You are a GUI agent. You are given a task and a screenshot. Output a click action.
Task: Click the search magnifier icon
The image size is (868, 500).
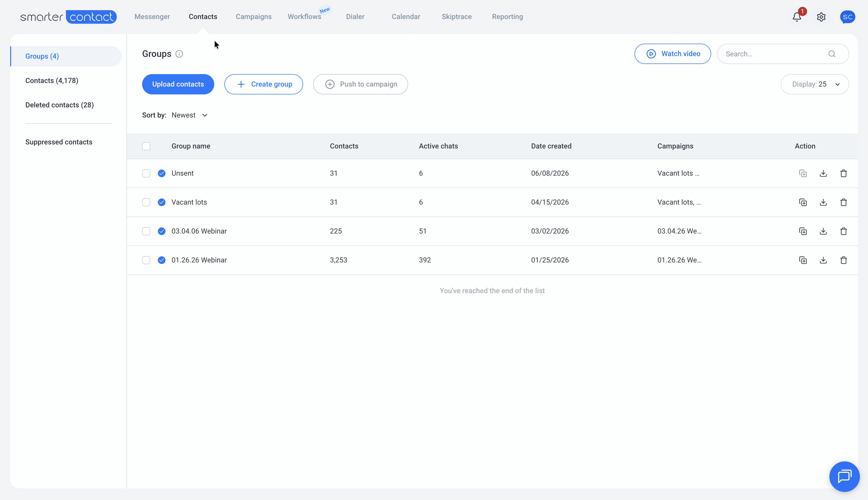click(x=832, y=54)
